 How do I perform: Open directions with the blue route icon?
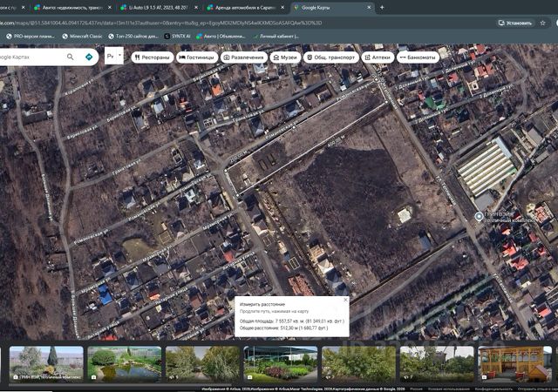(x=89, y=57)
